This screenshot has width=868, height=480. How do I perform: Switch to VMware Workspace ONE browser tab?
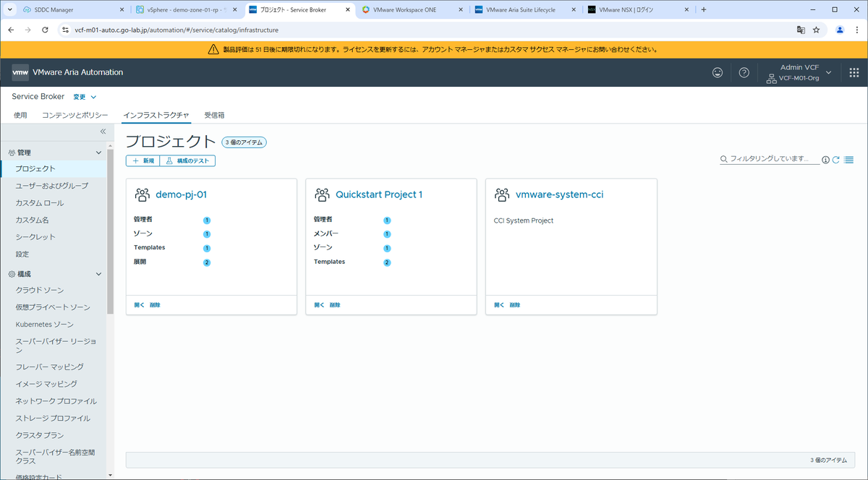(x=411, y=10)
